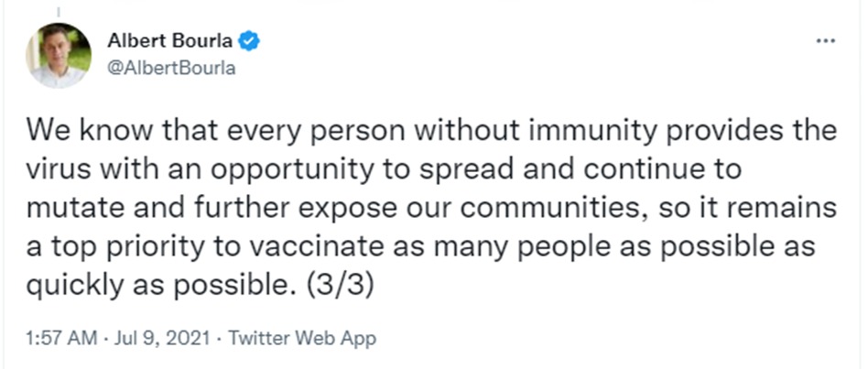This screenshot has height=369, width=868.
Task: Open Albert Bourla's profile photo
Action: [58, 55]
